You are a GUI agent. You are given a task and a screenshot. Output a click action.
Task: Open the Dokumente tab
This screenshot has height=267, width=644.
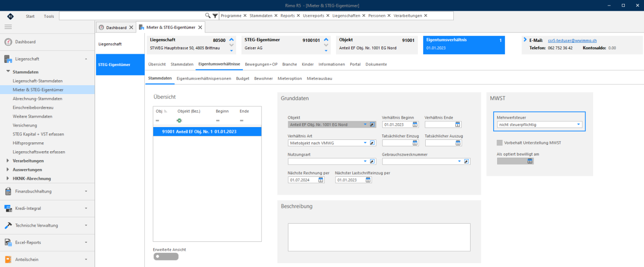tap(376, 64)
